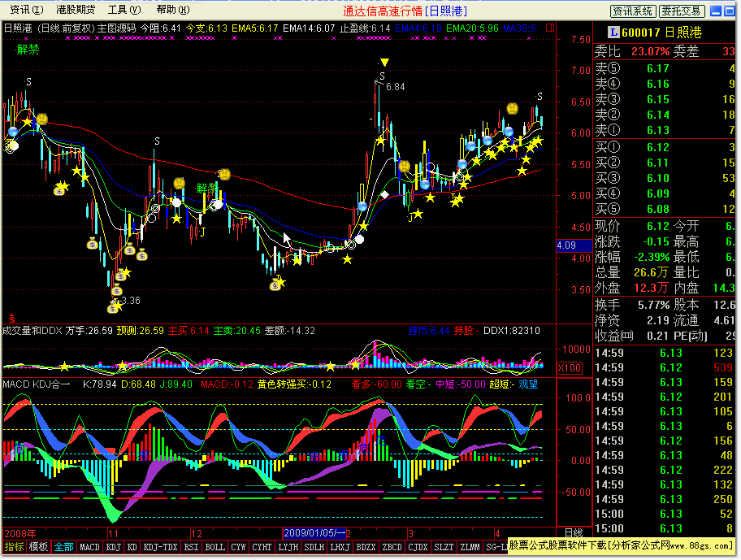Click the 现价 6.12 value
The height and width of the screenshot is (560, 741).
658,226
